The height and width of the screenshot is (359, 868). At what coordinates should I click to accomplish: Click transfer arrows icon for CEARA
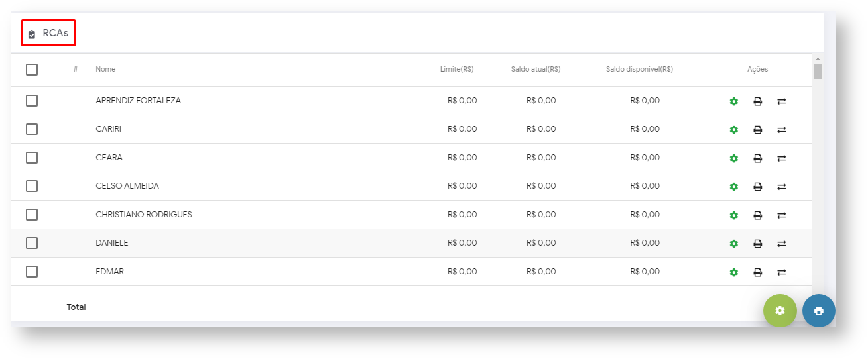[781, 158]
